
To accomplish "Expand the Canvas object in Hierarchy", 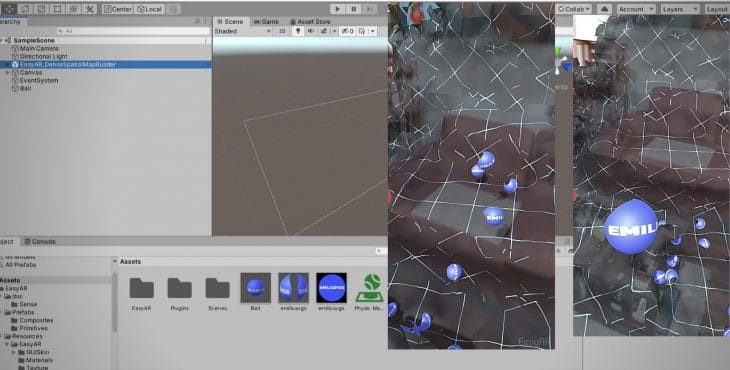I will click(7, 73).
